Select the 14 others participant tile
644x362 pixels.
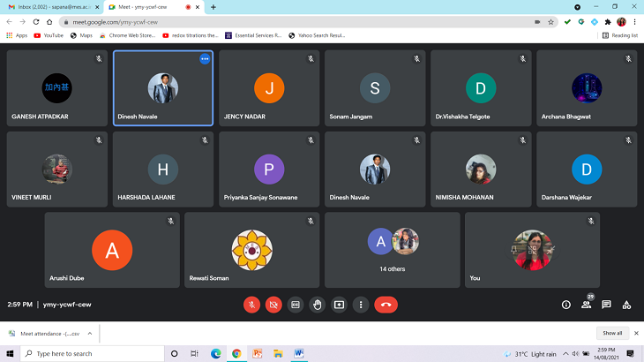pos(392,250)
